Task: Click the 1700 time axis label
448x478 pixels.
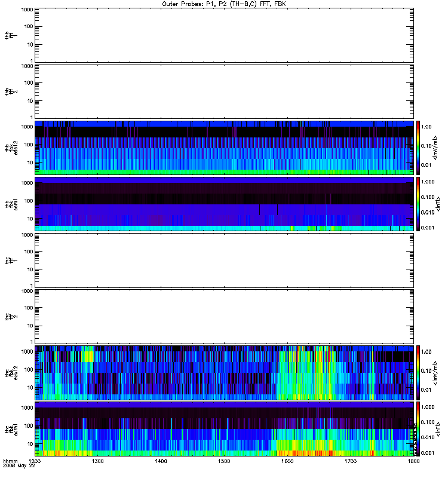Action: pos(351,461)
